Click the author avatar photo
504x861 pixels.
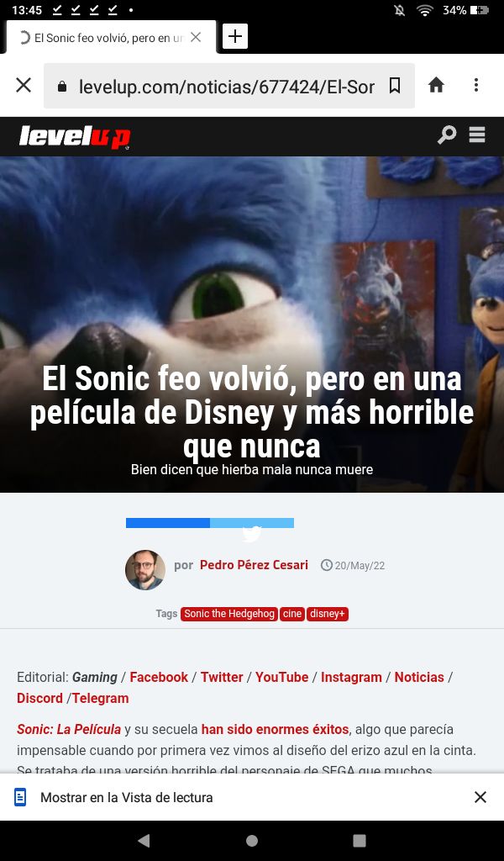tap(145, 570)
